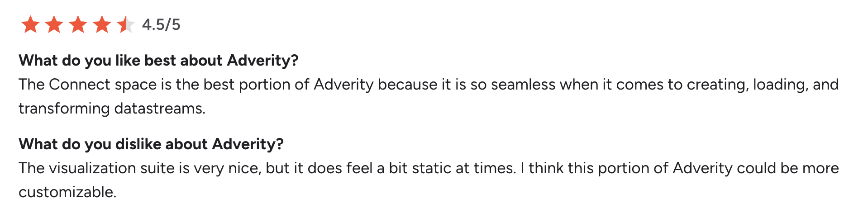Click the 'What do you like best' heading
Screen dimensions: 868x218
point(158,60)
